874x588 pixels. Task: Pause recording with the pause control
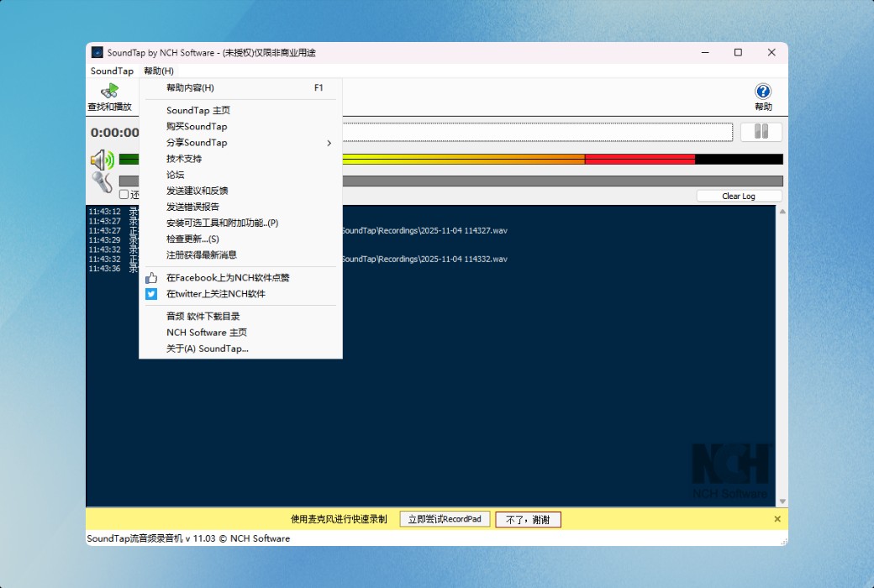(761, 131)
